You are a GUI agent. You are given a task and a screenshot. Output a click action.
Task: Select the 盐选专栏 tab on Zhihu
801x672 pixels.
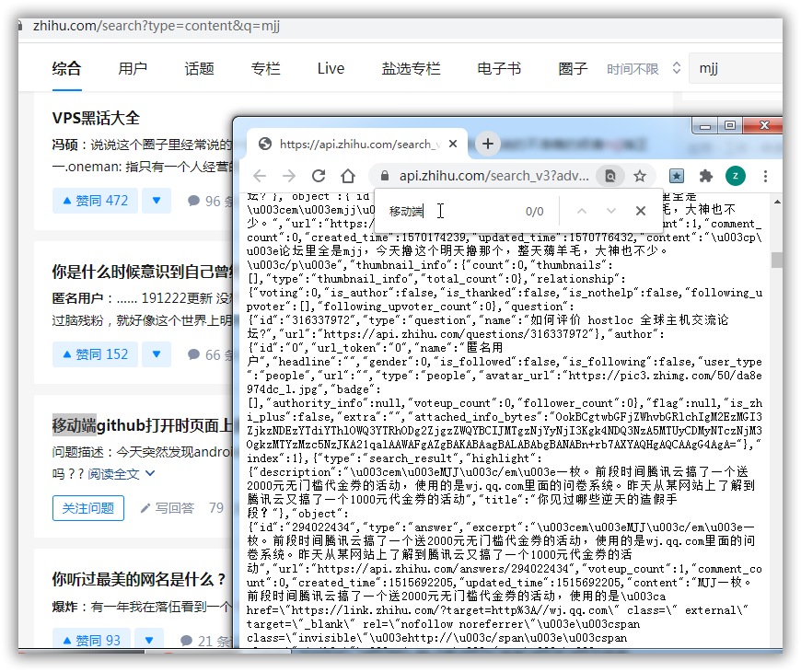click(411, 69)
